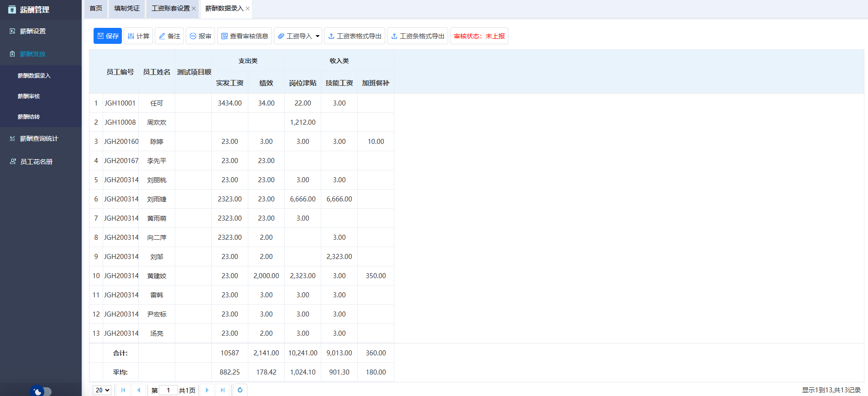Screen dimensions: 868x396
Task: Click the 平均 882.25 average cell
Action: click(x=230, y=372)
